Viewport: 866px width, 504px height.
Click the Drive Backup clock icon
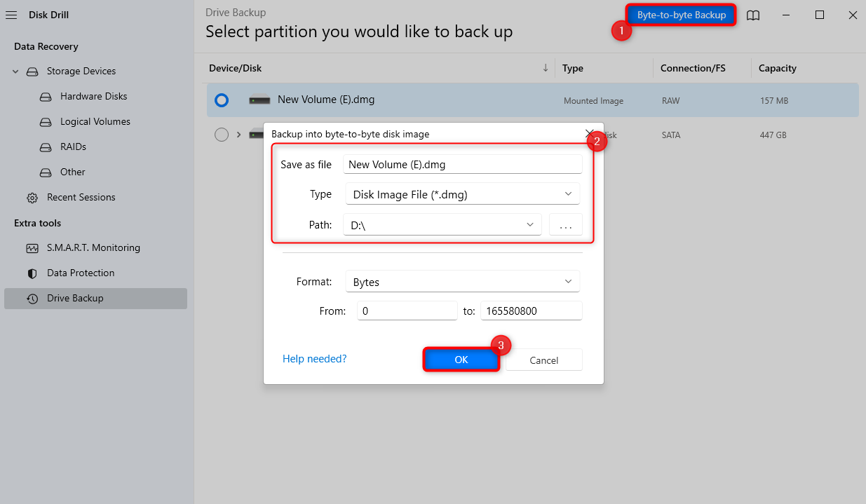point(32,299)
